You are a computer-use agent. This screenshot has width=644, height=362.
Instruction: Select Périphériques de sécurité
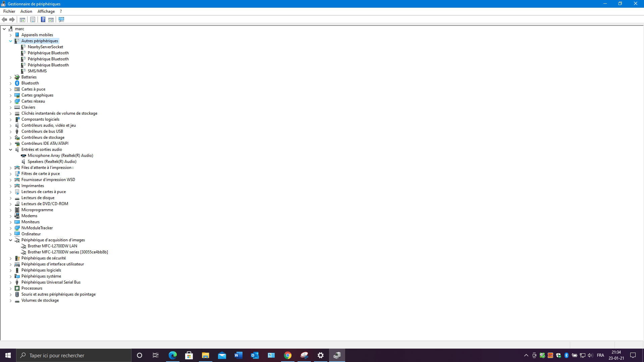point(44,258)
